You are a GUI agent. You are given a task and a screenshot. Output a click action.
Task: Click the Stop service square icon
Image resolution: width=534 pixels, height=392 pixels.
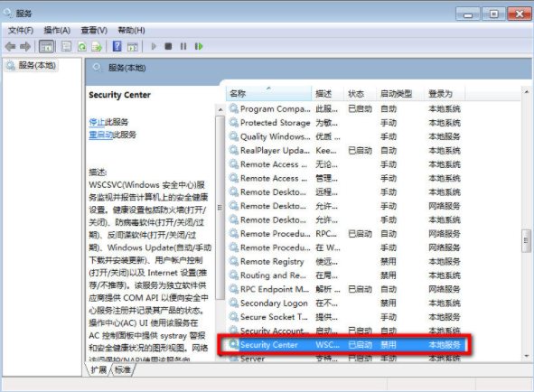tap(168, 46)
